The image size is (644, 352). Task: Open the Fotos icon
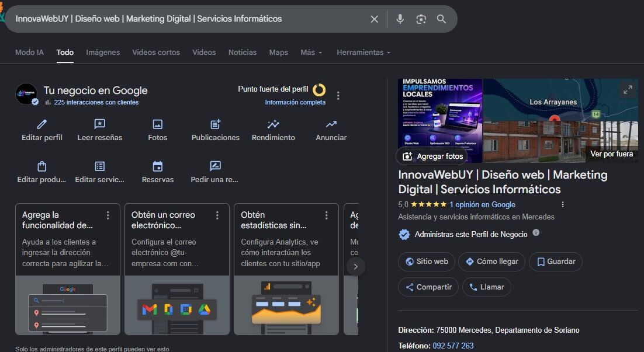tap(158, 124)
